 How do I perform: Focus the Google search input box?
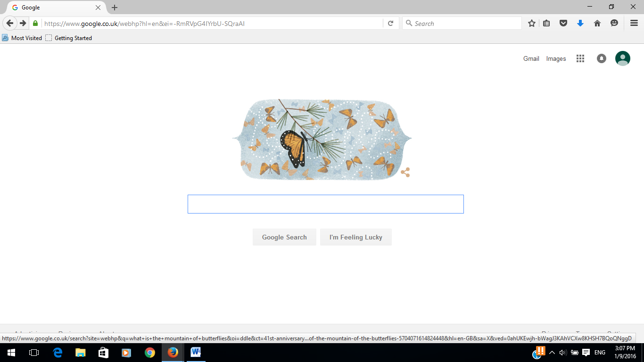tap(326, 204)
